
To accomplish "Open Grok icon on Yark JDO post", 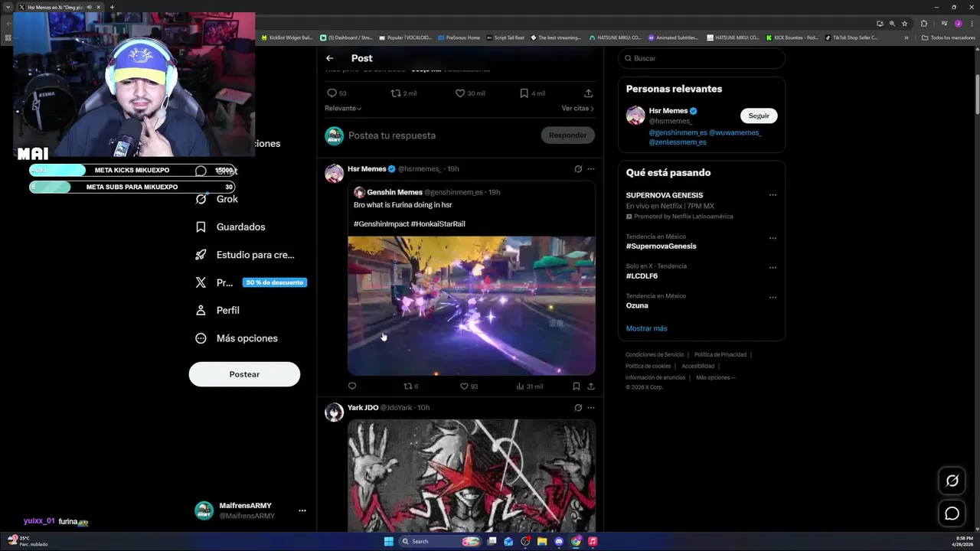I will tap(578, 408).
